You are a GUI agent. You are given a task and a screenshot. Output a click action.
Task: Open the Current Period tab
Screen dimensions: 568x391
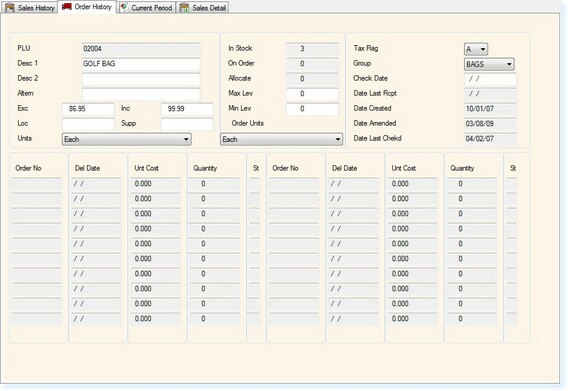[x=146, y=7]
